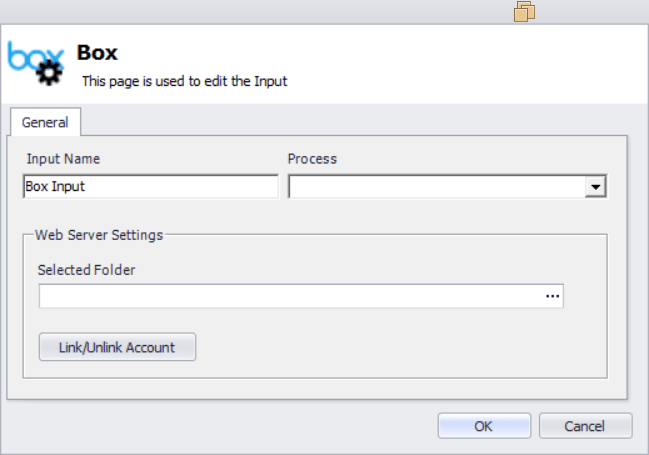The height and width of the screenshot is (455, 649).
Task: Click the Link/Unlink Account button
Action: click(x=117, y=347)
